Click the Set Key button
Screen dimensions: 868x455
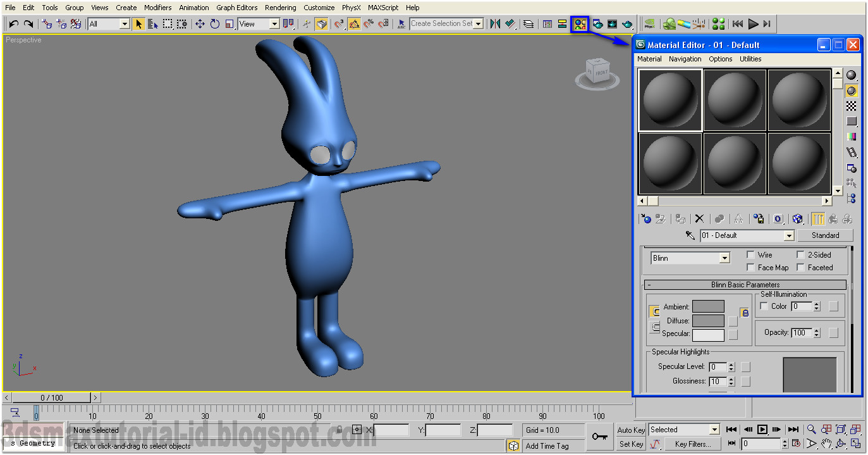click(631, 444)
